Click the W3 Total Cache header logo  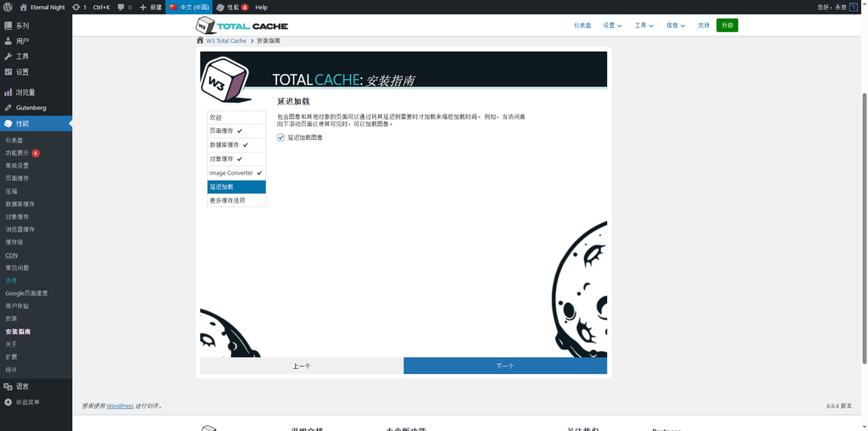pyautogui.click(x=242, y=25)
